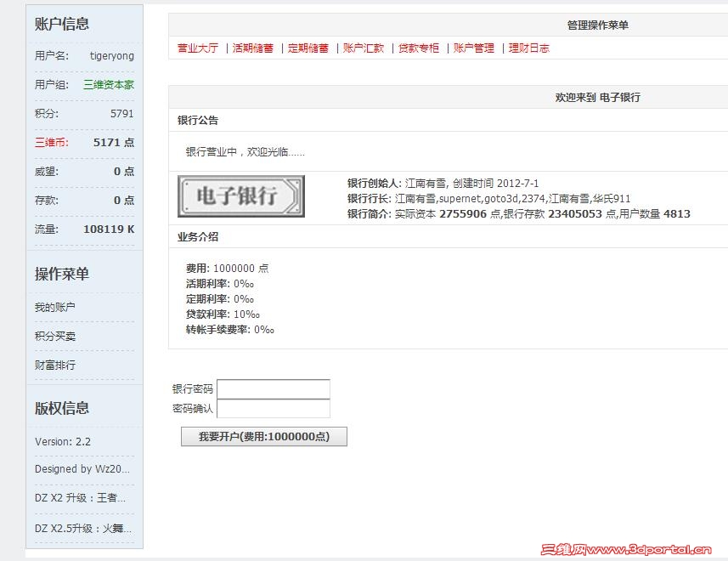Screen dimensions: 728x561
Task: Click the 银行密码 input field
Action: [274, 389]
